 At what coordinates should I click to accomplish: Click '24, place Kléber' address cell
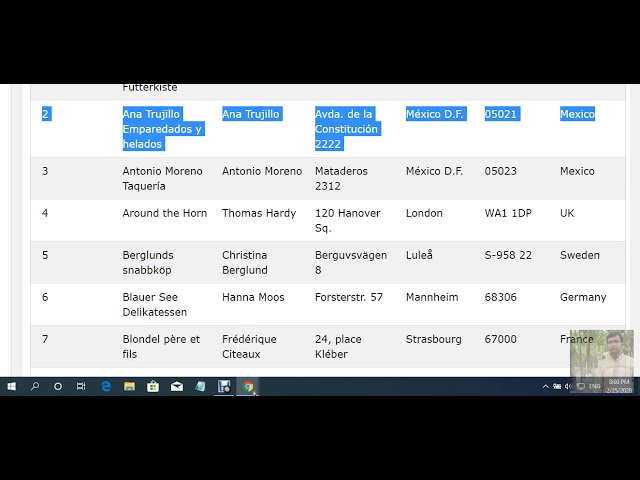click(338, 347)
